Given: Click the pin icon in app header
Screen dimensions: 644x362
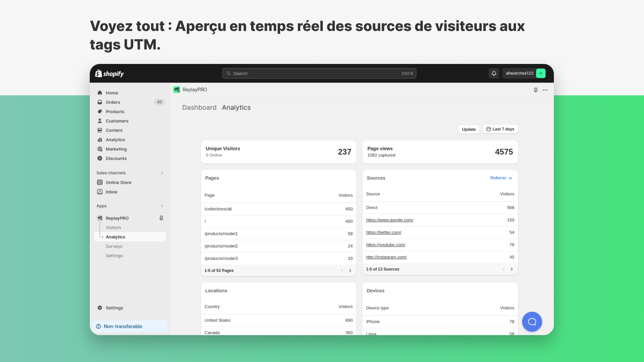Looking at the screenshot, I should (536, 90).
